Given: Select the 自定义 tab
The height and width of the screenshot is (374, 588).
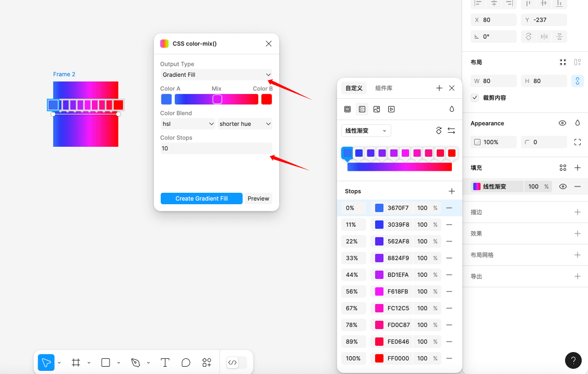Looking at the screenshot, I should pyautogui.click(x=354, y=88).
